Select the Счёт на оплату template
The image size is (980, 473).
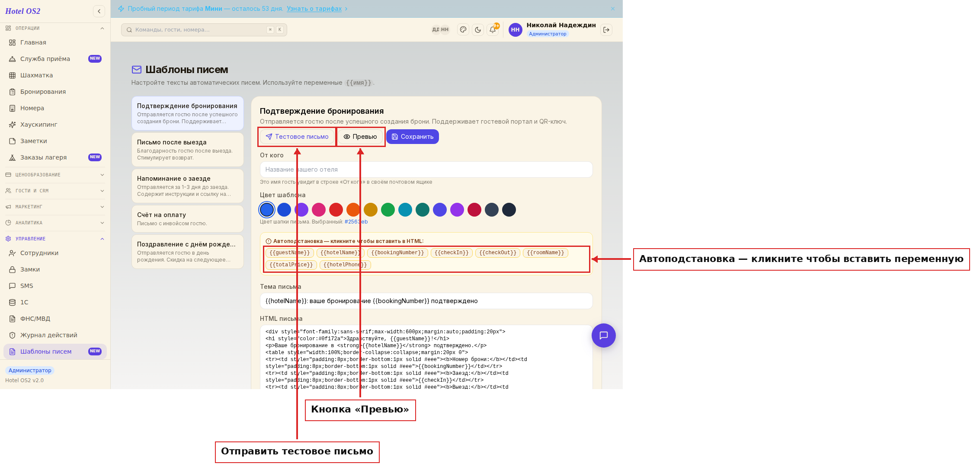coord(188,219)
